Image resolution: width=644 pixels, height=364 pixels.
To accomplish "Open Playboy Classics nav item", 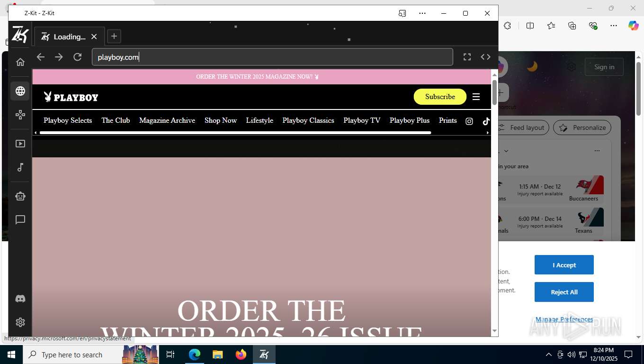I will pyautogui.click(x=308, y=120).
